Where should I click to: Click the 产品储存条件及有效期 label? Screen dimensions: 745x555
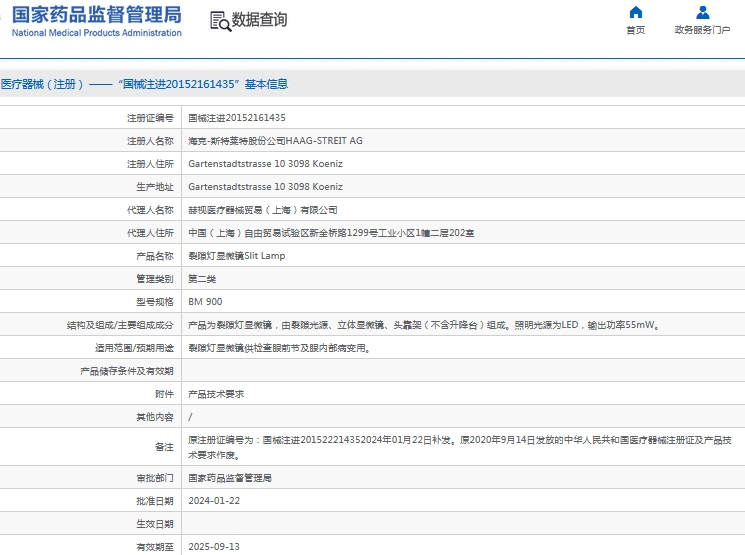tap(127, 371)
